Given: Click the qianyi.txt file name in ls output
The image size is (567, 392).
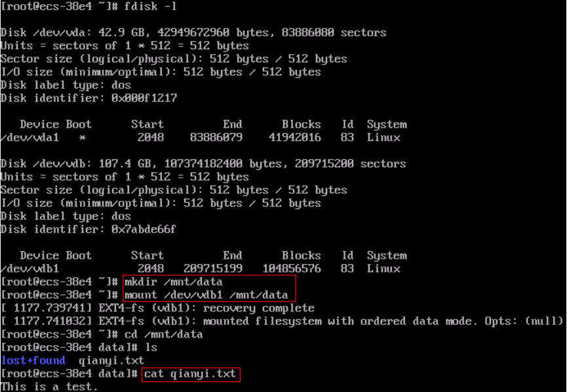Looking at the screenshot, I should point(111,361).
